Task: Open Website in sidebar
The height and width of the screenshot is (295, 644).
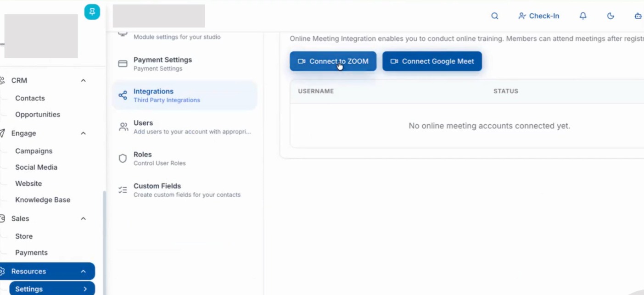Action: click(x=28, y=184)
